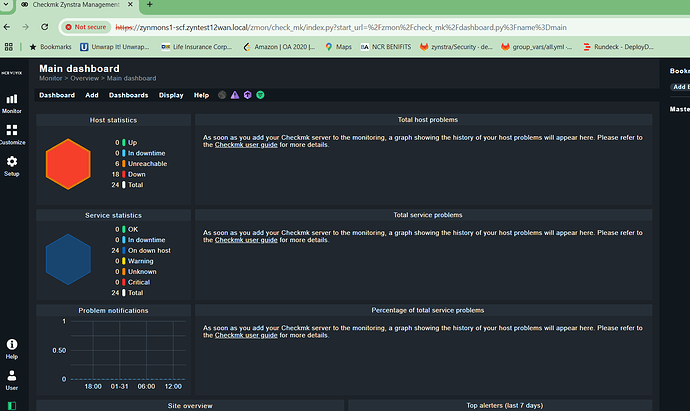Click the Not secure badge in address bar
The width and height of the screenshot is (690, 411).
point(86,27)
